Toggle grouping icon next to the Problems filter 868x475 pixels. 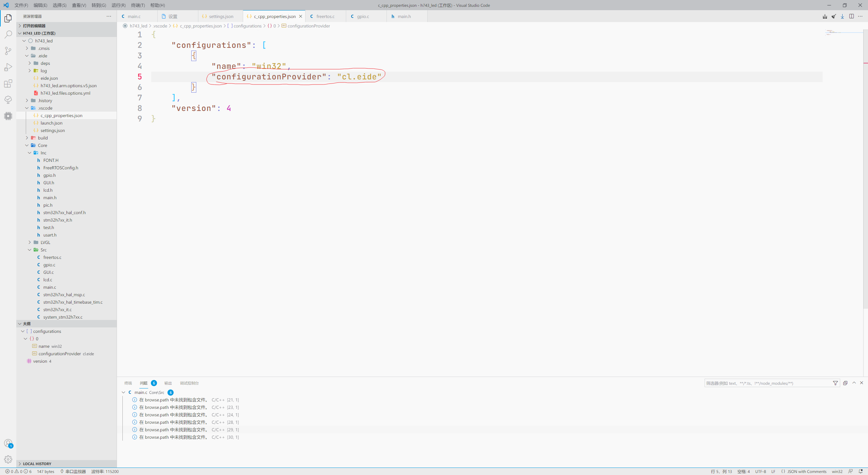(x=845, y=383)
